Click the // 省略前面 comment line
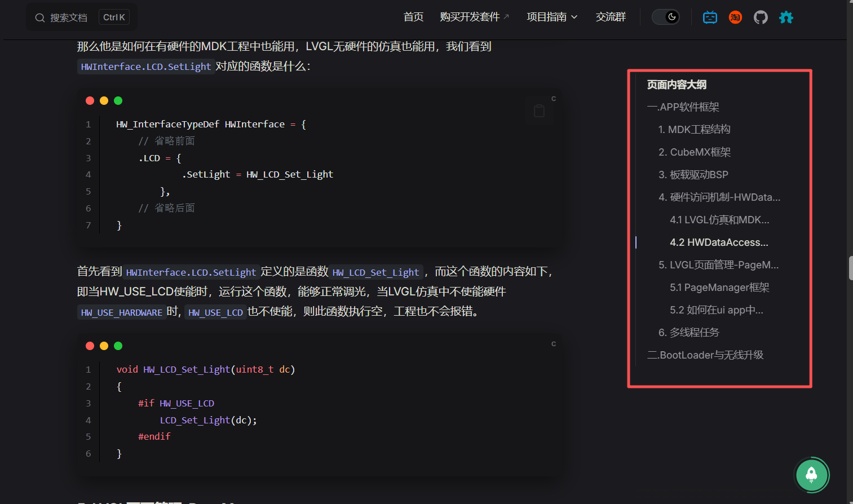Viewport: 853px width, 504px height. (x=166, y=141)
